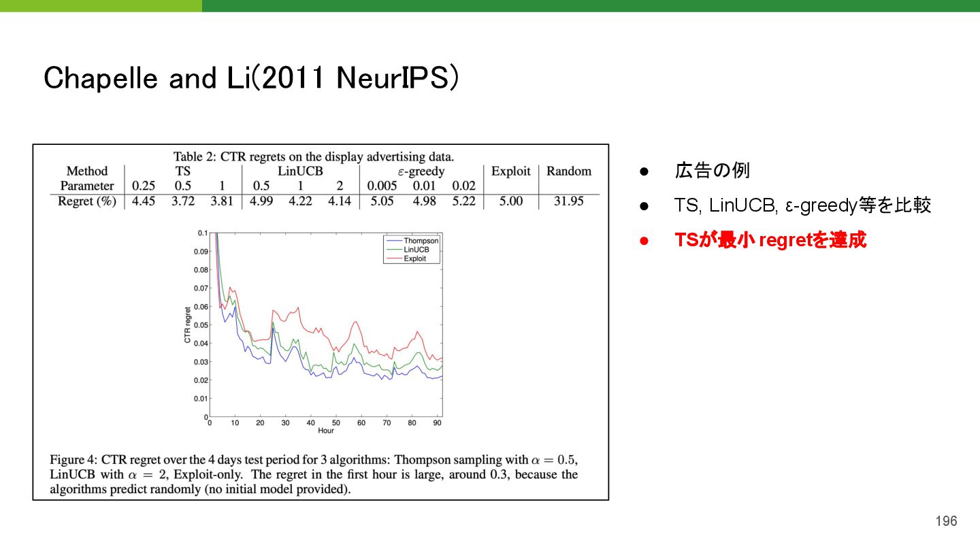
Task: Click the regret value 4.22
Action: pyautogui.click(x=300, y=201)
